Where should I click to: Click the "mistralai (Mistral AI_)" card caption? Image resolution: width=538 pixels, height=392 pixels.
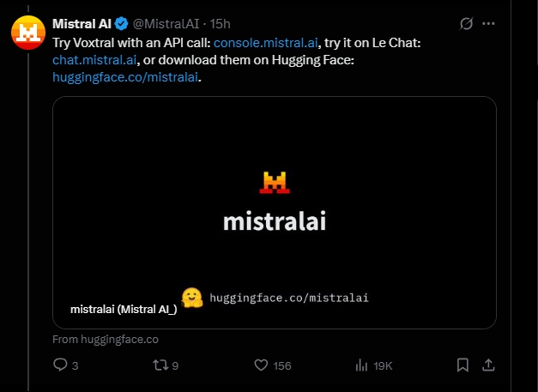123,309
